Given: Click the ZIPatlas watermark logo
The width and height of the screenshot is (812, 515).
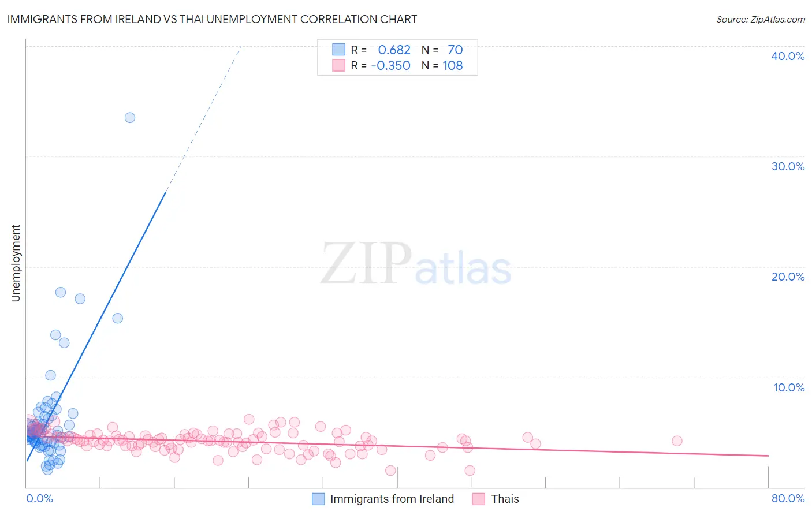Looking at the screenshot, I should coord(416,264).
